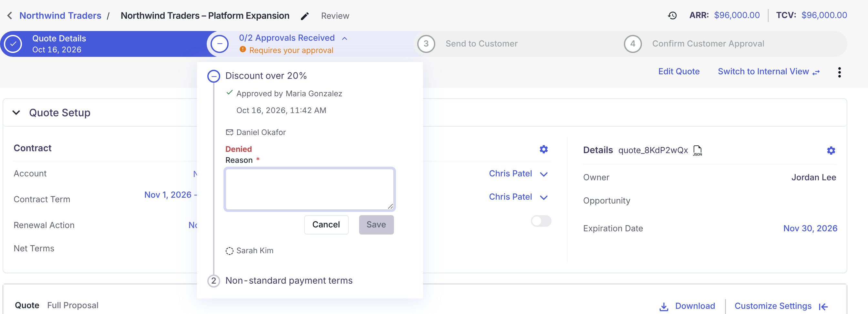The image size is (868, 314).
Task: Click the envelope icon beside Daniel Okafor
Action: coord(230,132)
